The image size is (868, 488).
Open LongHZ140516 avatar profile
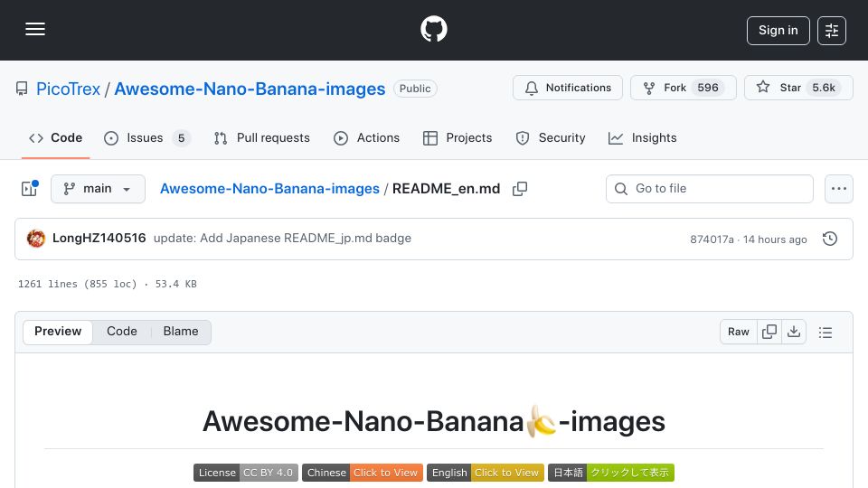(36, 239)
